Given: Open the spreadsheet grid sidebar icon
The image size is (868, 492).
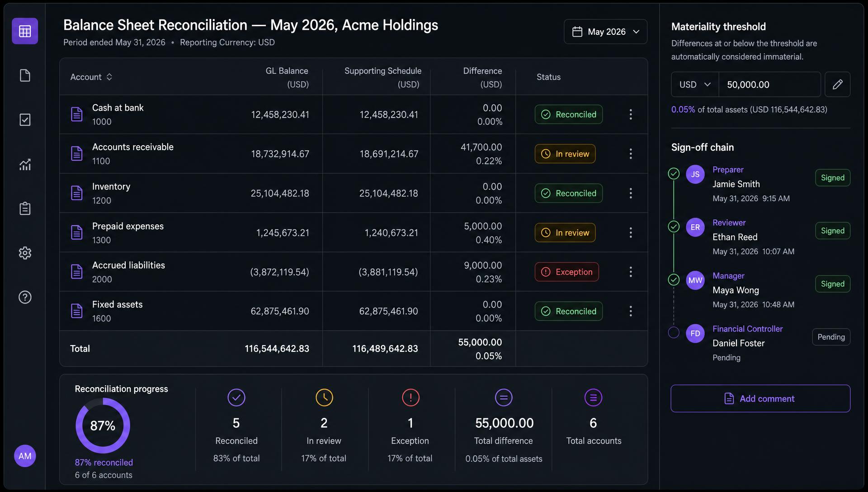Looking at the screenshot, I should click(25, 31).
